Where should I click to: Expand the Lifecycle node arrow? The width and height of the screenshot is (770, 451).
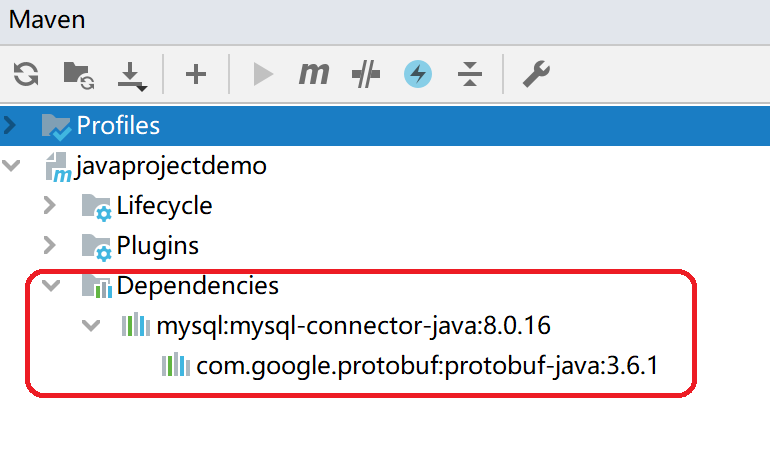(x=51, y=206)
